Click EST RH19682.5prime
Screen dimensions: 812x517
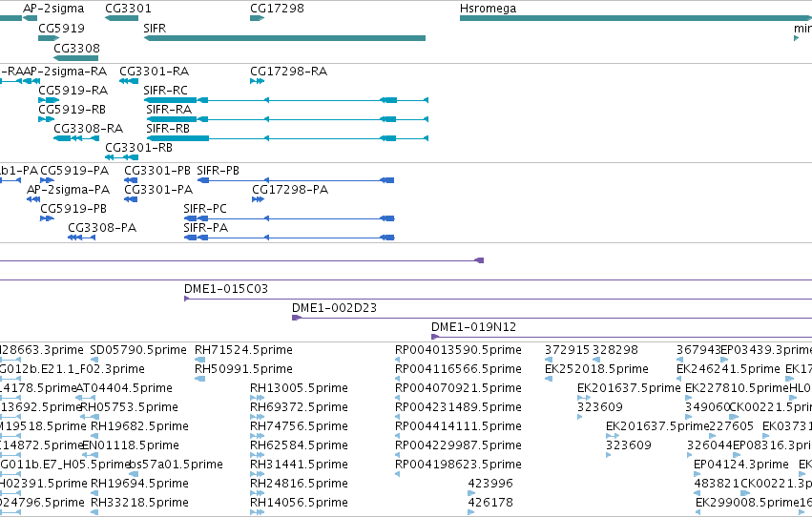coord(140,427)
